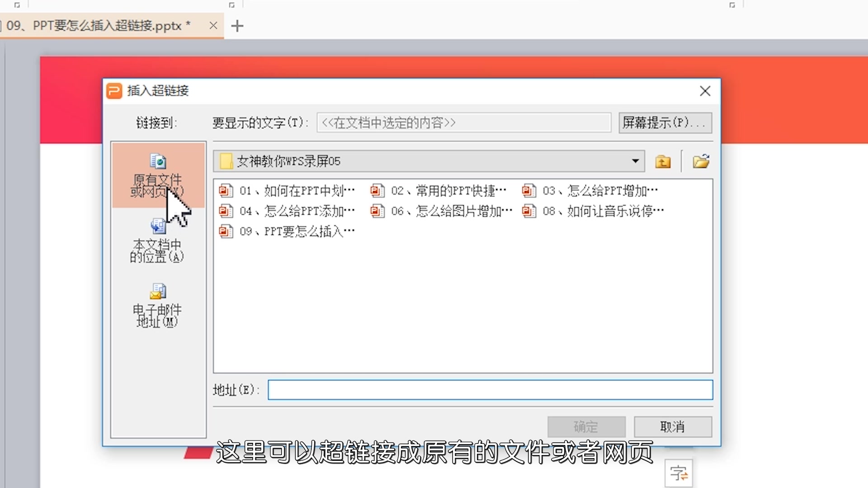Image resolution: width=868 pixels, height=488 pixels.
Task: Click inside the "地址(E)" address field
Action: (x=491, y=389)
